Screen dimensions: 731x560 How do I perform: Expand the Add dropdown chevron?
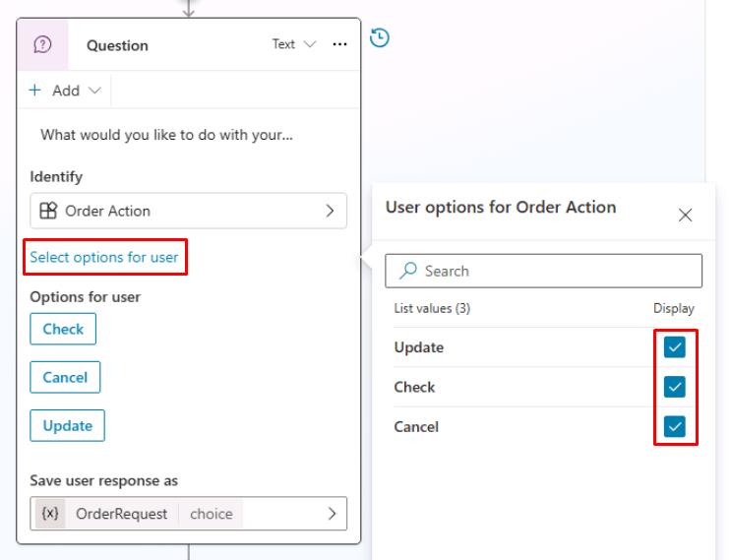coord(94,90)
